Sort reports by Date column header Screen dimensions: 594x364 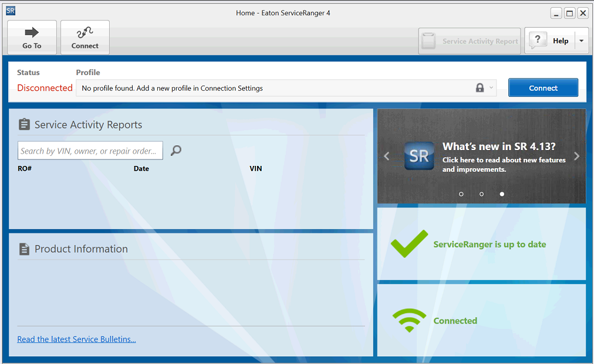pyautogui.click(x=141, y=169)
